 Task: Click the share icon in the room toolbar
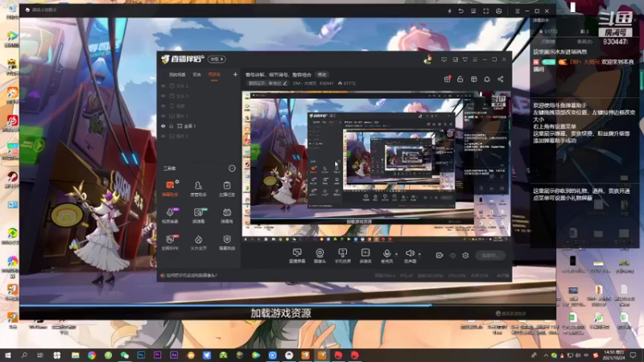(500, 79)
